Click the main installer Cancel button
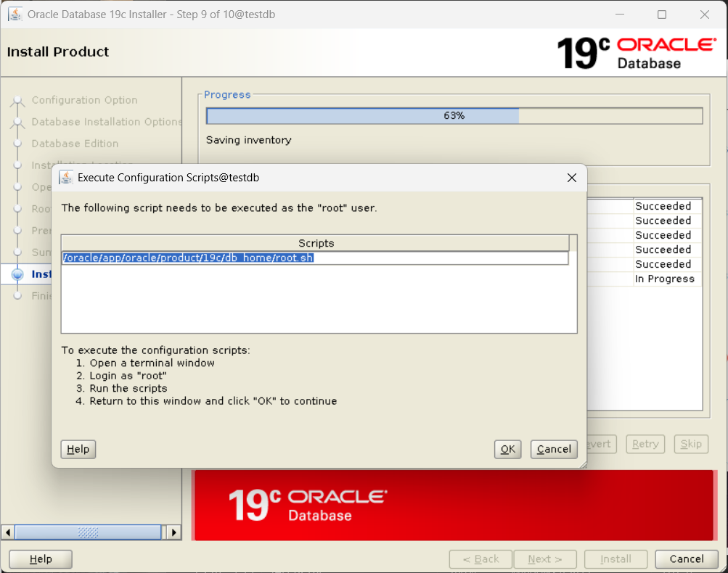 686,559
